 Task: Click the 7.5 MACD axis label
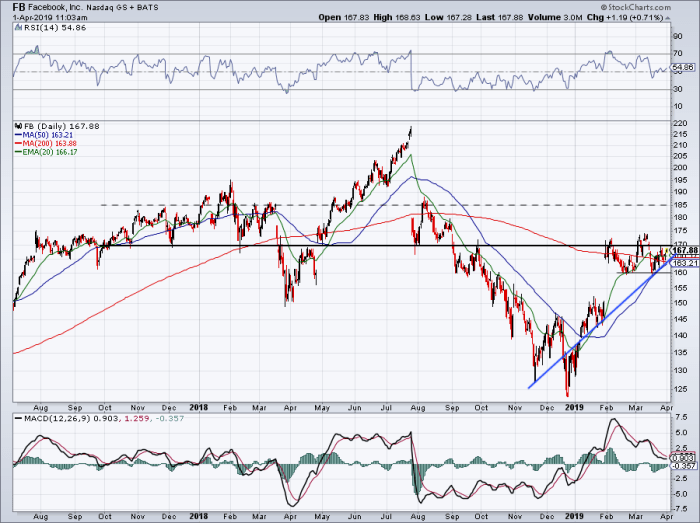point(681,417)
